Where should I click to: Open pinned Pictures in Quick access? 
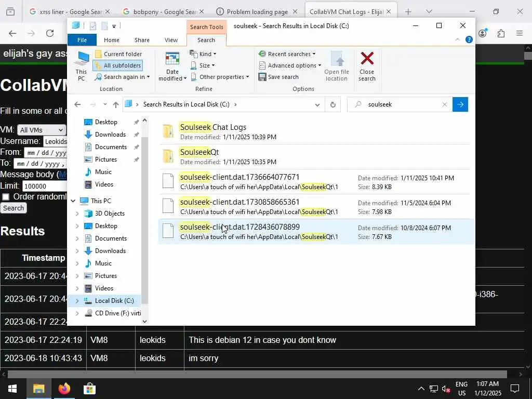coord(106,159)
